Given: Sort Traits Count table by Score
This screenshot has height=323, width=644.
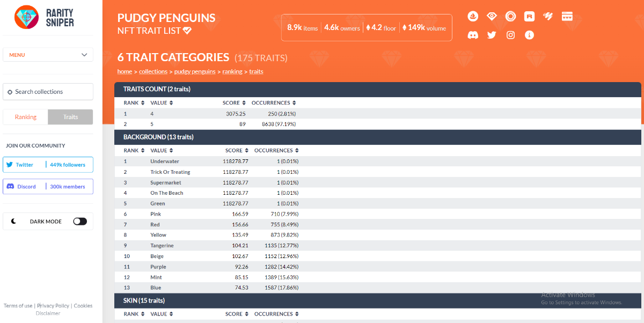Looking at the screenshot, I should (234, 102).
